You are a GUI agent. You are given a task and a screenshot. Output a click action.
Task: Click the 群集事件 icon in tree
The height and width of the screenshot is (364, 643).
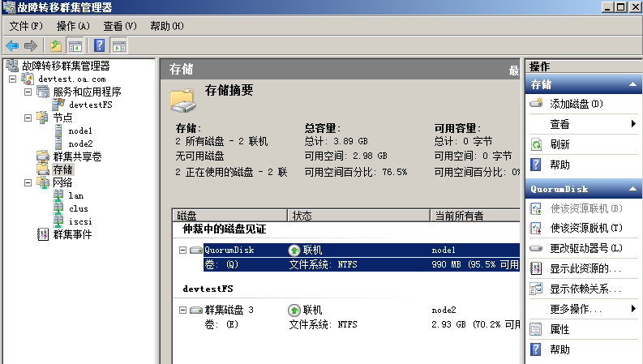coord(43,234)
